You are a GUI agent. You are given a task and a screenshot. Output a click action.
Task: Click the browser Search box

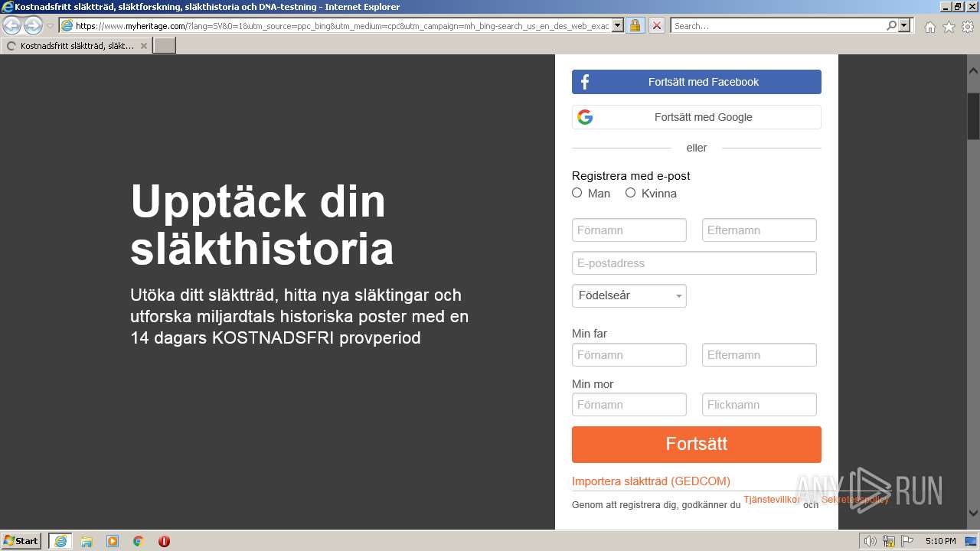778,26
